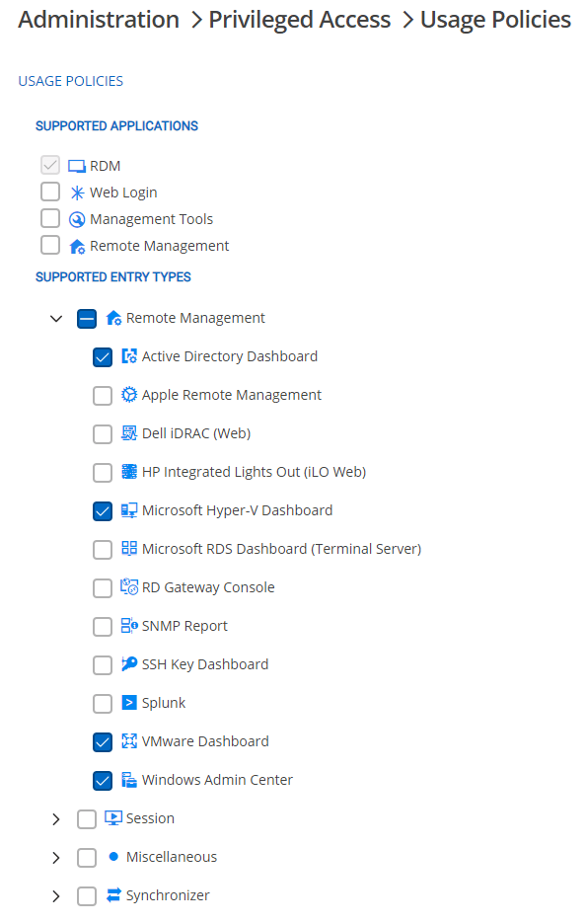Click the Management Tools wrench icon
Screen dimensions: 587x924
click(77, 219)
